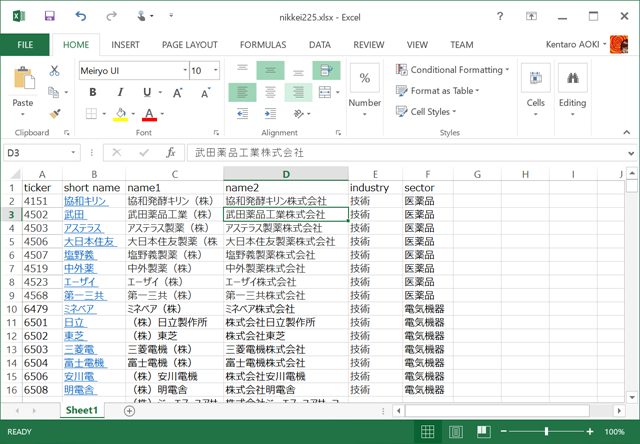Decrease indent in the Alignment group
640x444 pixels.
point(242,114)
